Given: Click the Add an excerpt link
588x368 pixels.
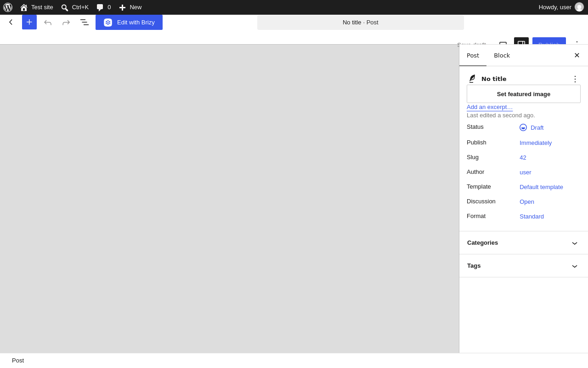Looking at the screenshot, I should coord(490,107).
